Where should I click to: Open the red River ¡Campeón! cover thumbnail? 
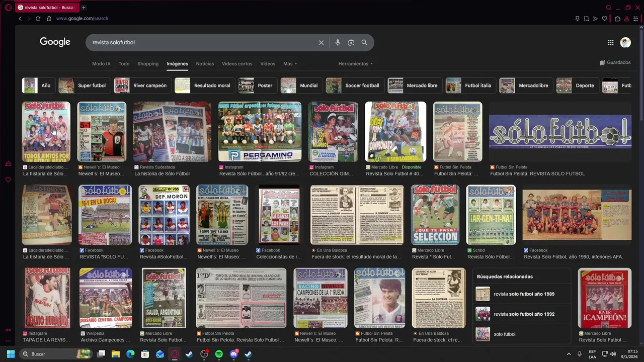(x=605, y=298)
